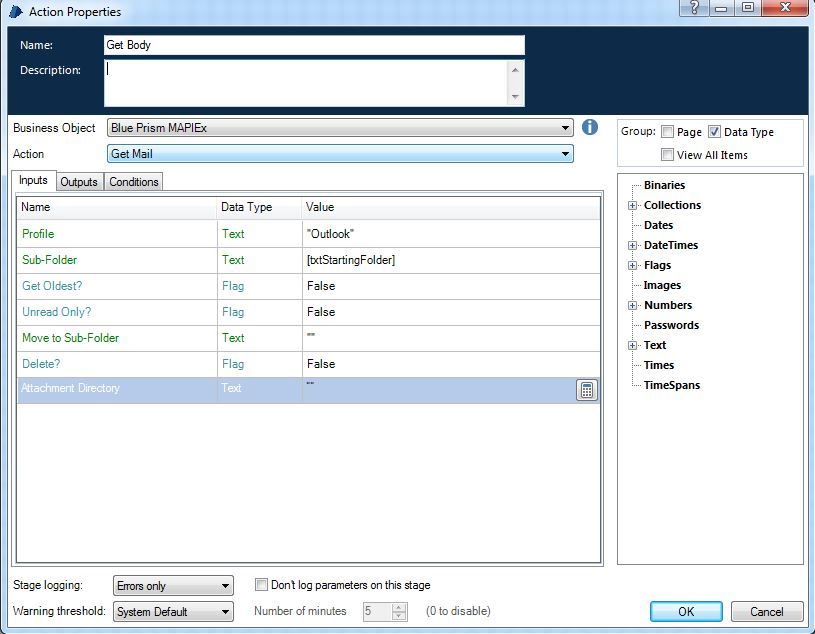Click the Name field containing Get Body
Image resolution: width=815 pixels, height=634 pixels.
[x=314, y=45]
